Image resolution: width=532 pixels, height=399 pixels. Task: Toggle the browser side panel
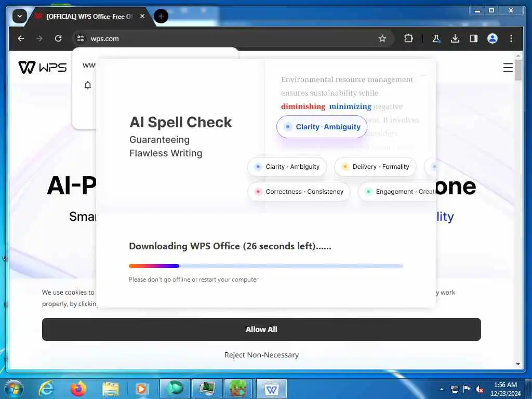tap(474, 38)
